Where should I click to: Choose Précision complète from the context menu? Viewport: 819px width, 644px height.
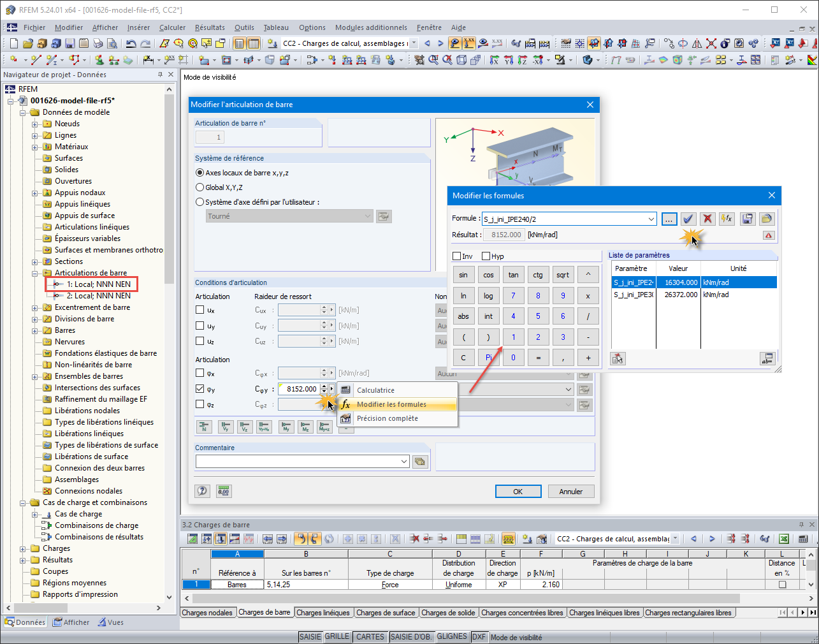click(397, 418)
